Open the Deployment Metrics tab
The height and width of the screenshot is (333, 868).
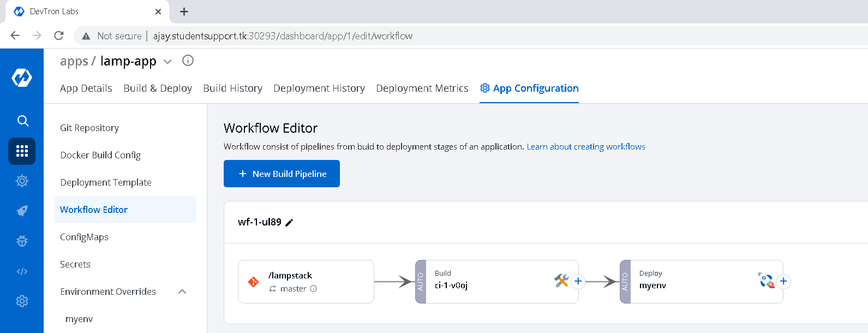[422, 88]
